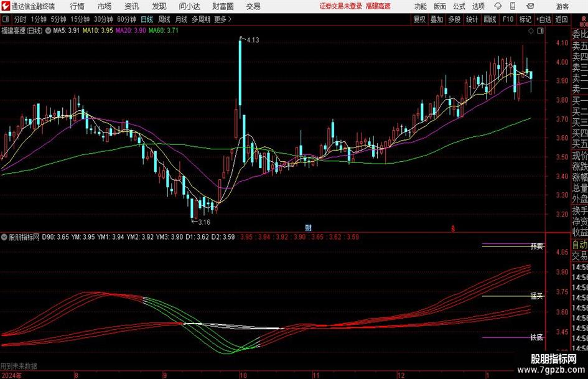Click the 自动 label in right panel
The height and width of the screenshot is (379, 588).
(580, 245)
